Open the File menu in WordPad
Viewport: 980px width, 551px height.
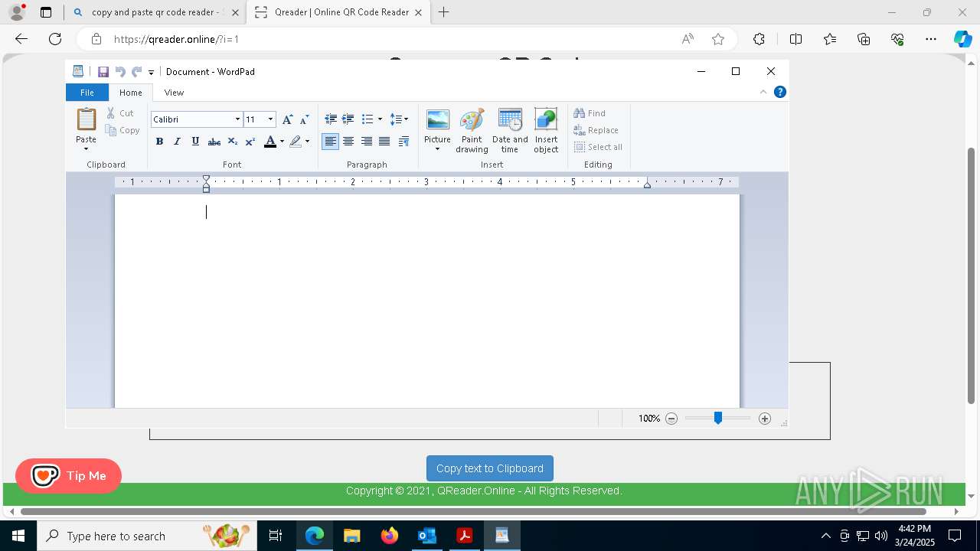[x=87, y=93]
